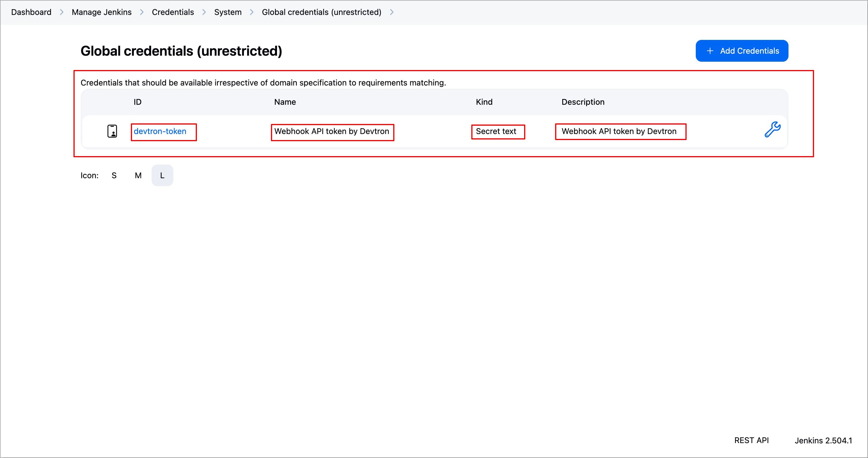The image size is (868, 458).
Task: Expand chevron after Manage Jenkins breadcrumb
Action: (x=142, y=12)
